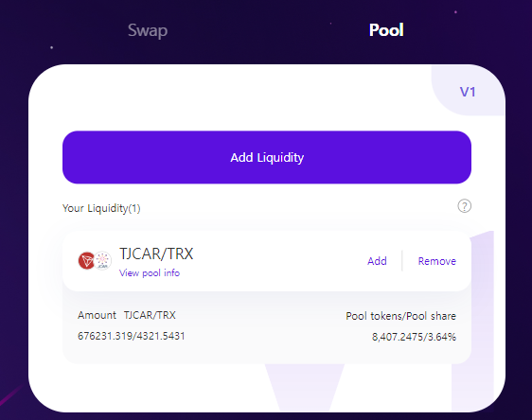Viewport: 532px width, 420px height.
Task: Click the Your Liquidity(1) heading
Action: (101, 208)
